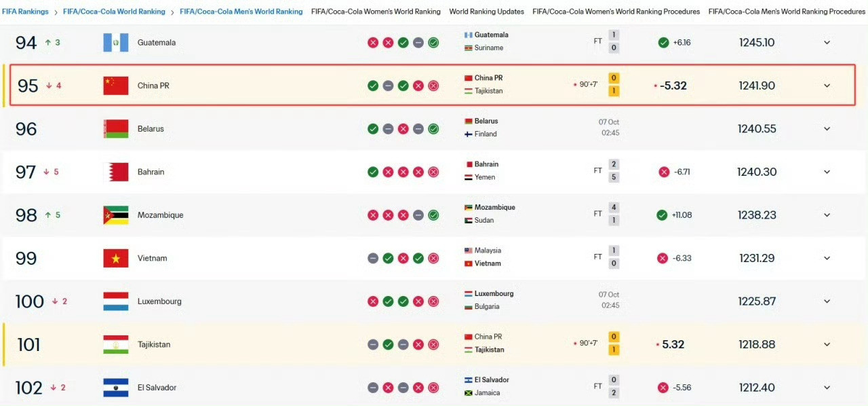Click El Salvador's total points 1212.40
The height and width of the screenshot is (406, 868).
pyautogui.click(x=757, y=388)
